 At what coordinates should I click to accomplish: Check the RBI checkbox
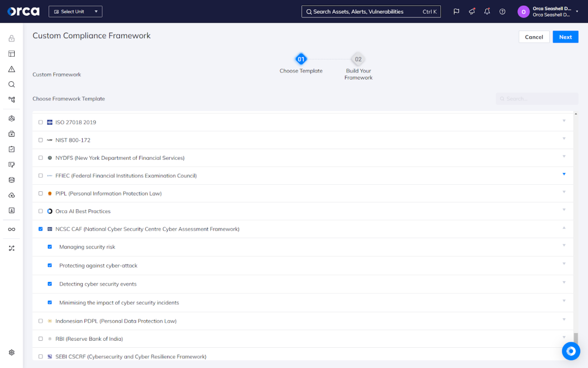pos(40,339)
